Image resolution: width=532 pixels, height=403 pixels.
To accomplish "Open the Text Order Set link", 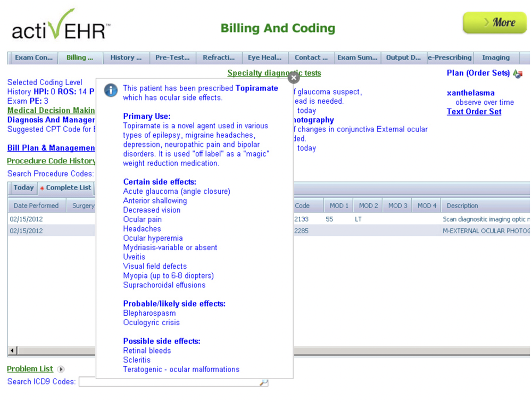I will [474, 112].
